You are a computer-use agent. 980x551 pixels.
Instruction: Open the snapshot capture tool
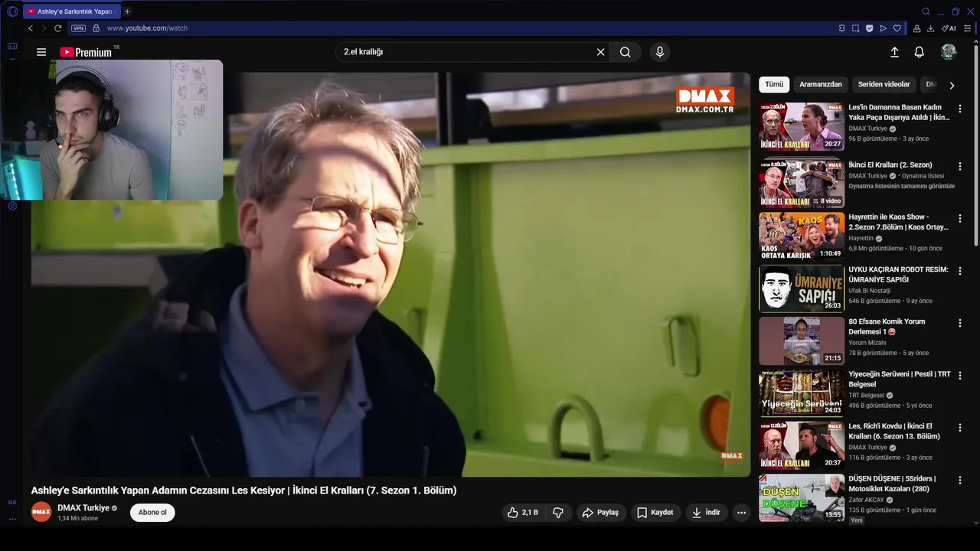[x=855, y=28]
